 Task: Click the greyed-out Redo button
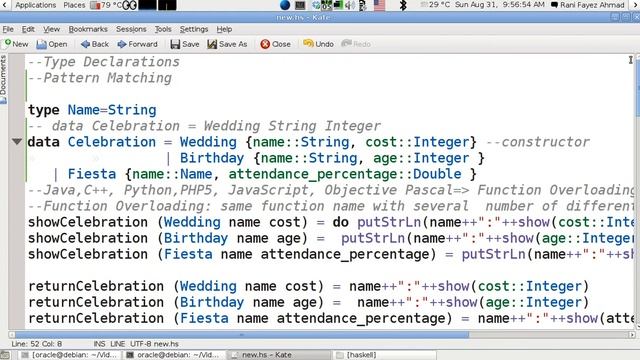356,44
